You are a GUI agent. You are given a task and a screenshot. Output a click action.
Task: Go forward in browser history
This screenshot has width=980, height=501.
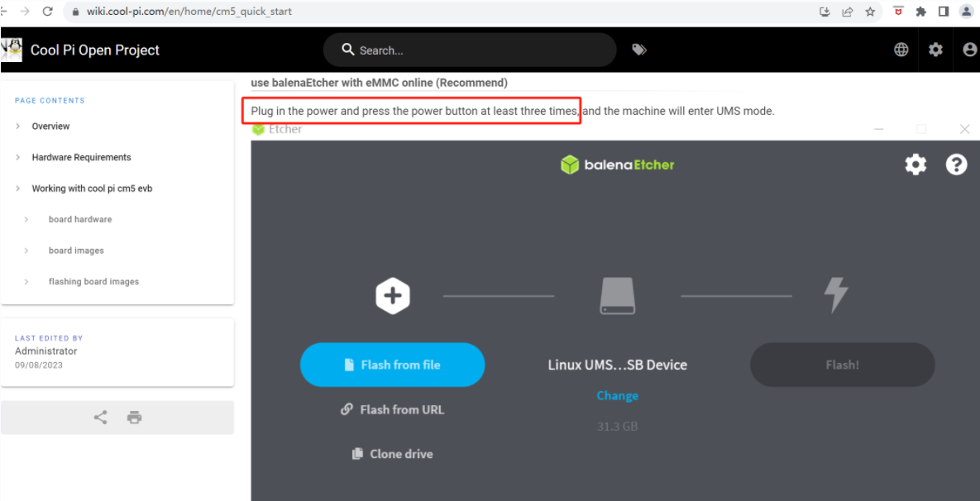click(24, 12)
